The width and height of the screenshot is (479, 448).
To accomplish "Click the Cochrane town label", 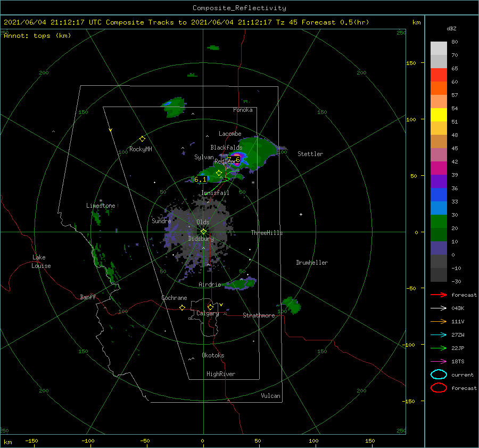I will 174,298.
